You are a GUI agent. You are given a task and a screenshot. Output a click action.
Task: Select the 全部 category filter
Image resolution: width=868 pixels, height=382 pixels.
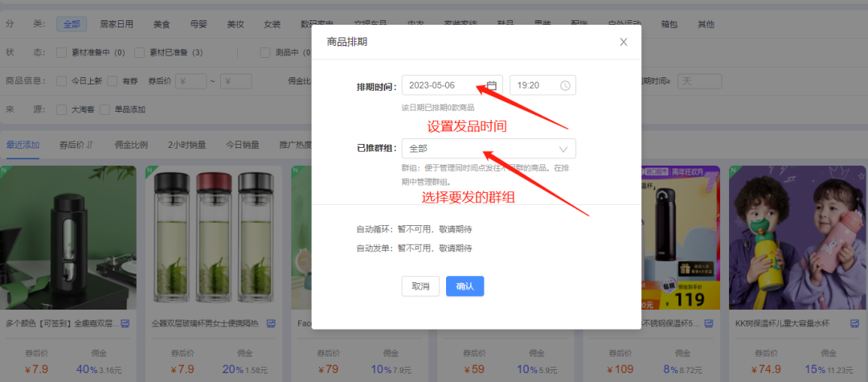click(72, 24)
